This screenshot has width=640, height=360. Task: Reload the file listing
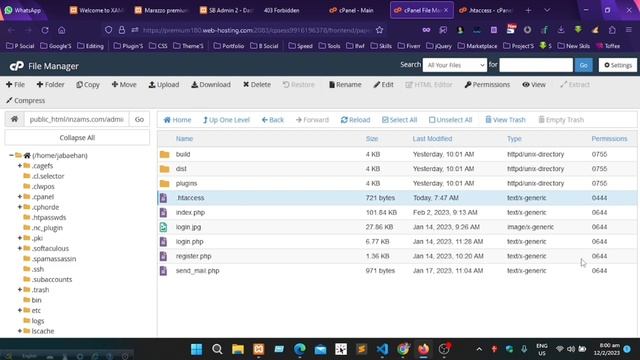coord(356,120)
